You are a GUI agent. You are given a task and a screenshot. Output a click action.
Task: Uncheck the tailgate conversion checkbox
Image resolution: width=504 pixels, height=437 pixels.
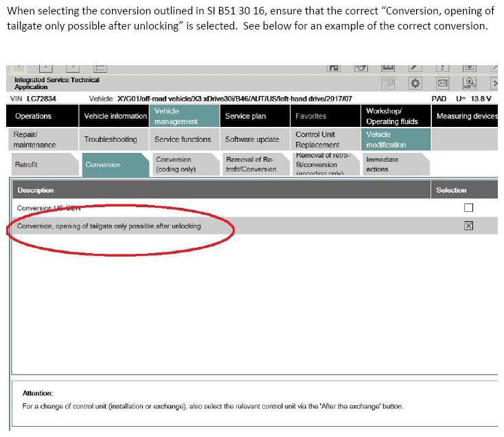point(469,226)
